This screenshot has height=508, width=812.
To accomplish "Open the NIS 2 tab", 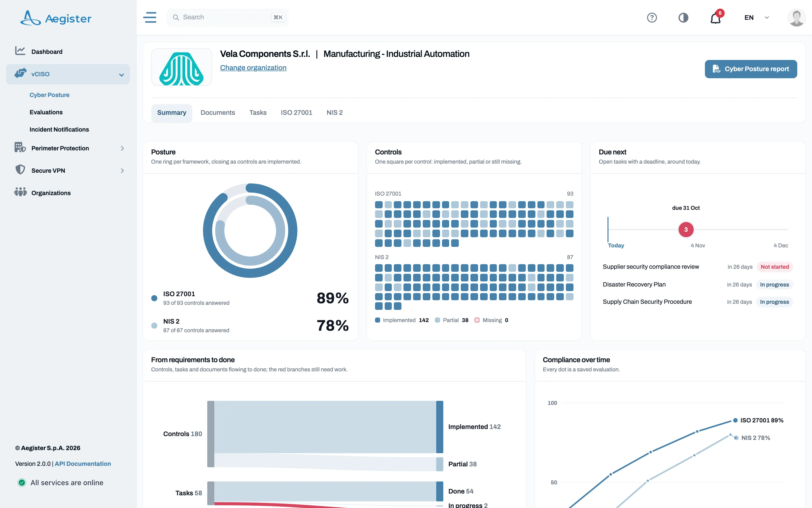I will tap(334, 113).
